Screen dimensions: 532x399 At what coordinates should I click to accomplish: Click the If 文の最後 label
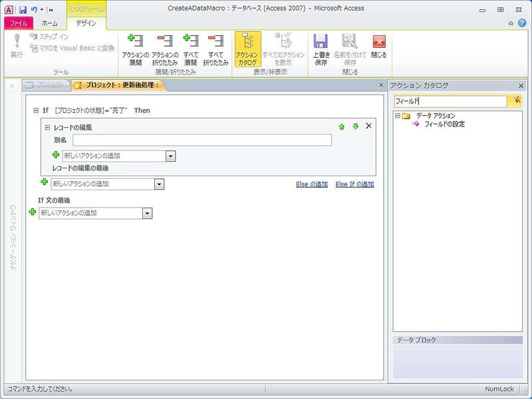click(x=54, y=201)
